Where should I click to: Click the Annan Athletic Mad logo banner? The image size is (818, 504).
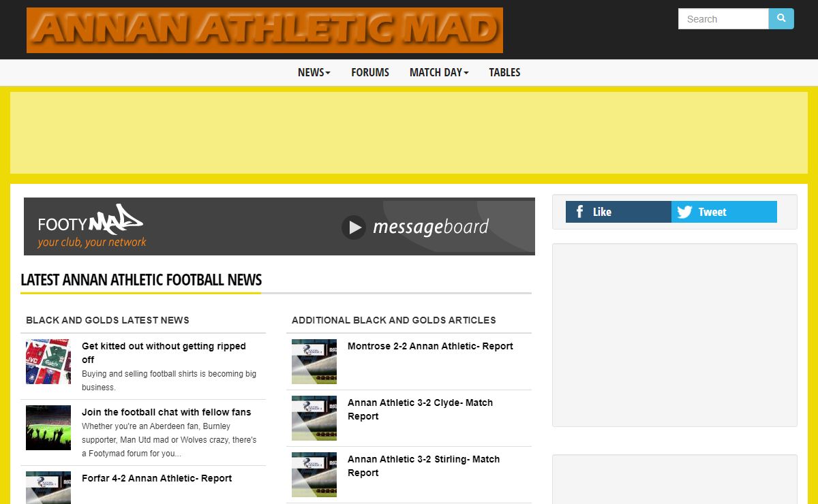[x=264, y=30]
